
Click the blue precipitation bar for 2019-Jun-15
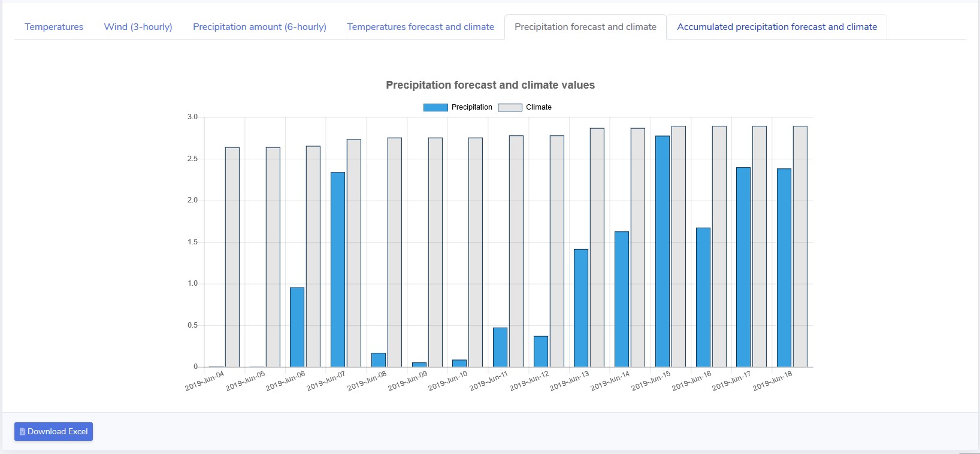[663, 252]
